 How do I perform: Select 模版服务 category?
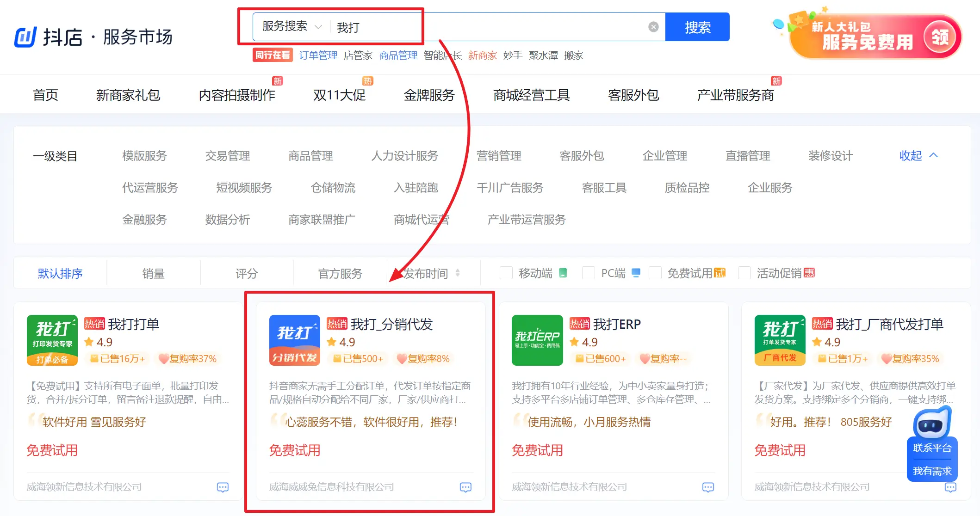[144, 156]
